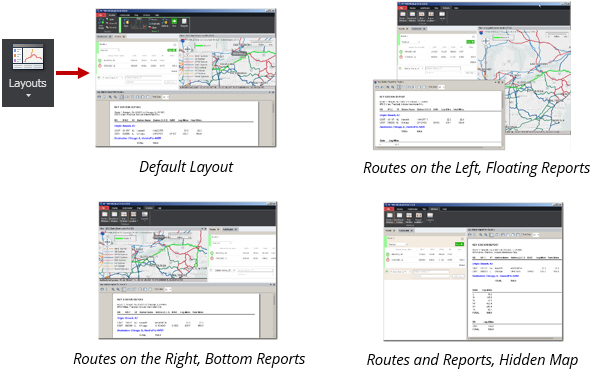Select the red destination stop icon in Default Layout

pyautogui.click(x=100, y=66)
